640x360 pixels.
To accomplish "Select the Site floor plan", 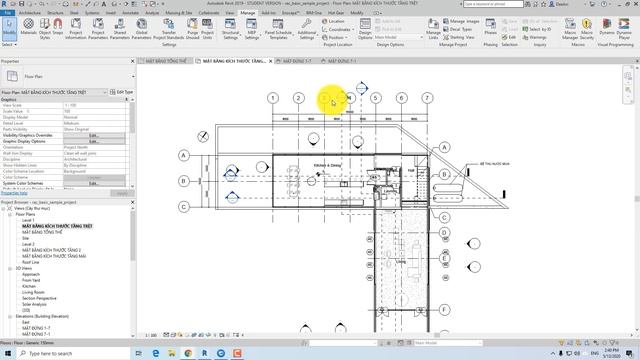I will 25,238.
